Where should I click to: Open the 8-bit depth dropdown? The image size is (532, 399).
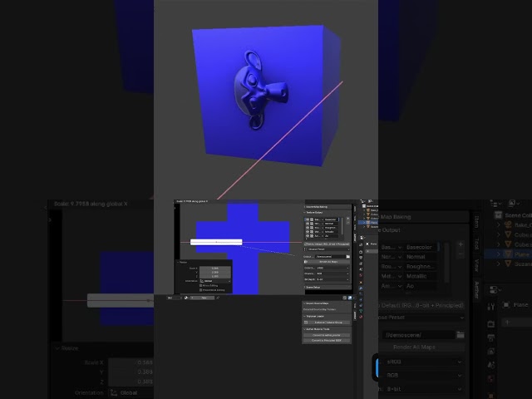(x=332, y=279)
